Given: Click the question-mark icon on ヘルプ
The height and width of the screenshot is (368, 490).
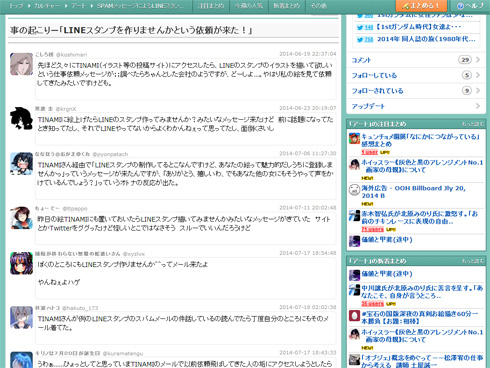Looking at the screenshot, I should pyautogui.click(x=460, y=6).
